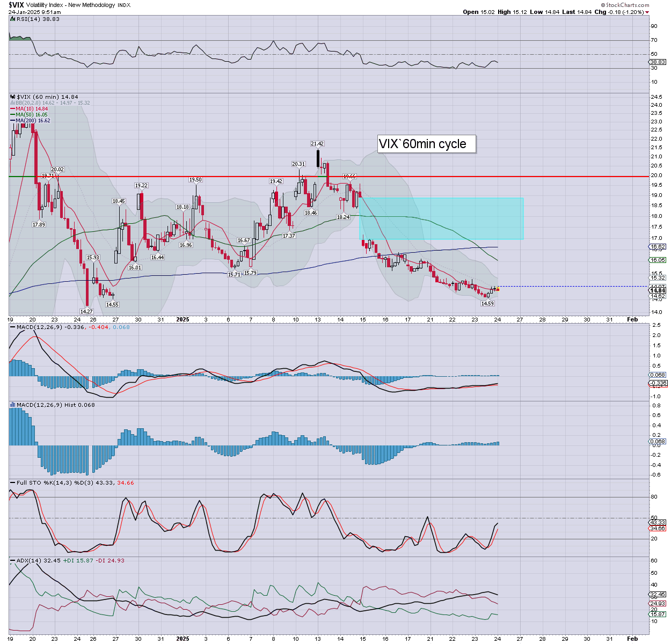The image size is (671, 644).
Task: Click the 14.59 recent low price label
Action: tap(487, 304)
